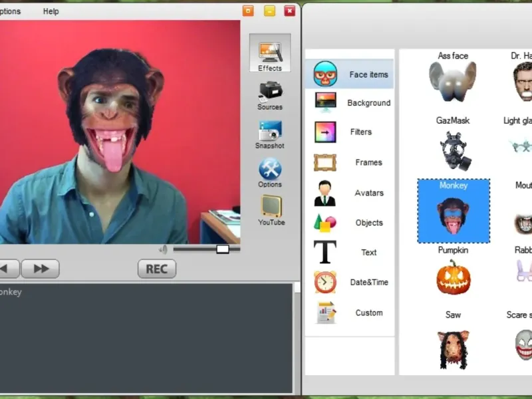
Task: Apply the Ass face effect thumbnail
Action: (453, 81)
